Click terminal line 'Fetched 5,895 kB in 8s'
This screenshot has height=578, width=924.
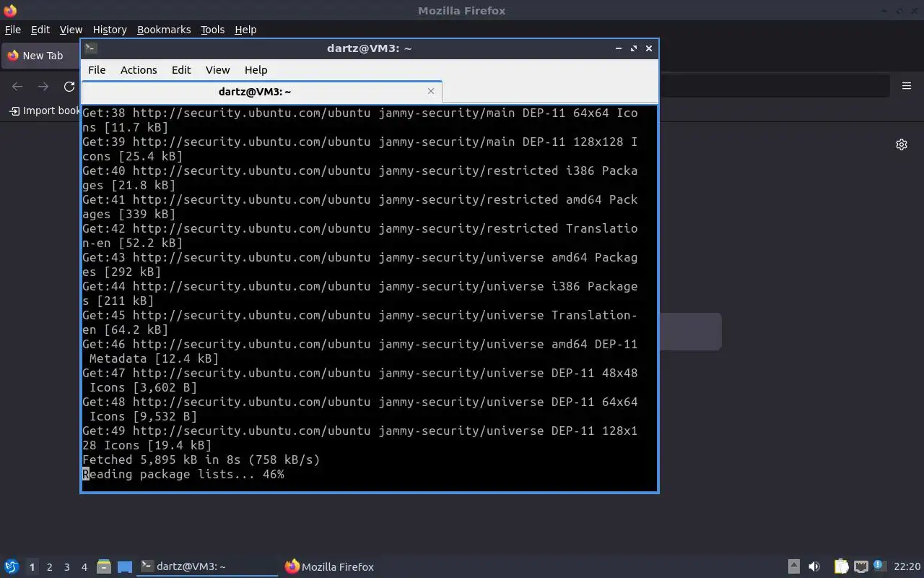pos(201,460)
